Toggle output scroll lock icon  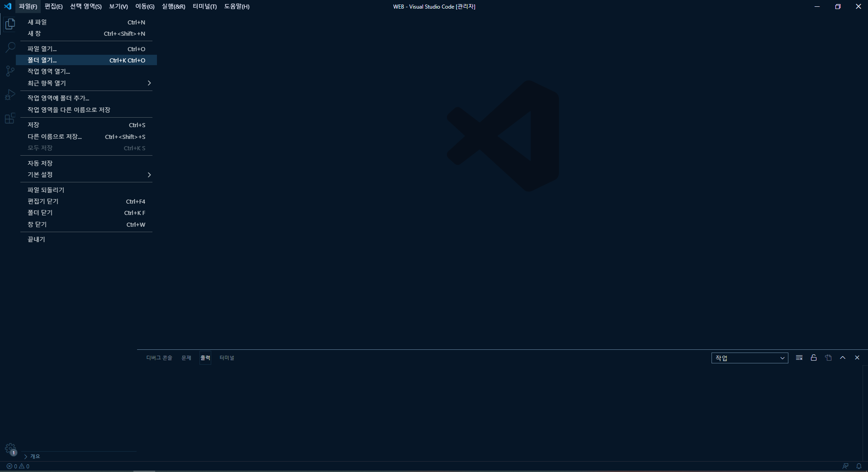tap(814, 358)
